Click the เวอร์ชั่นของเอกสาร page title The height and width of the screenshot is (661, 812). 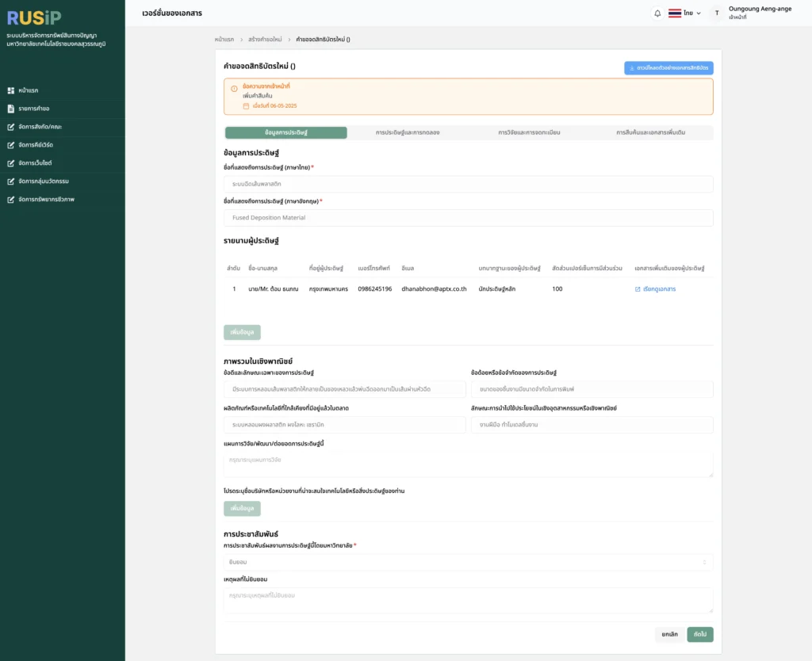click(172, 13)
